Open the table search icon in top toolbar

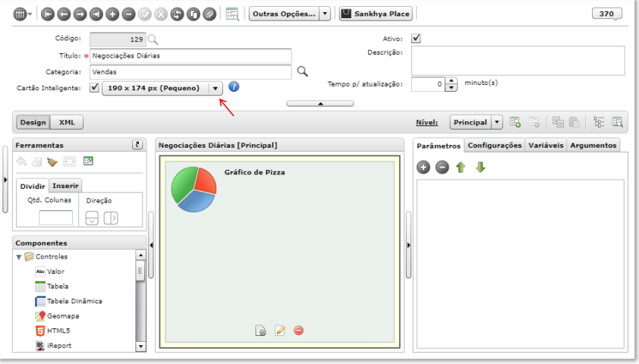coord(232,14)
